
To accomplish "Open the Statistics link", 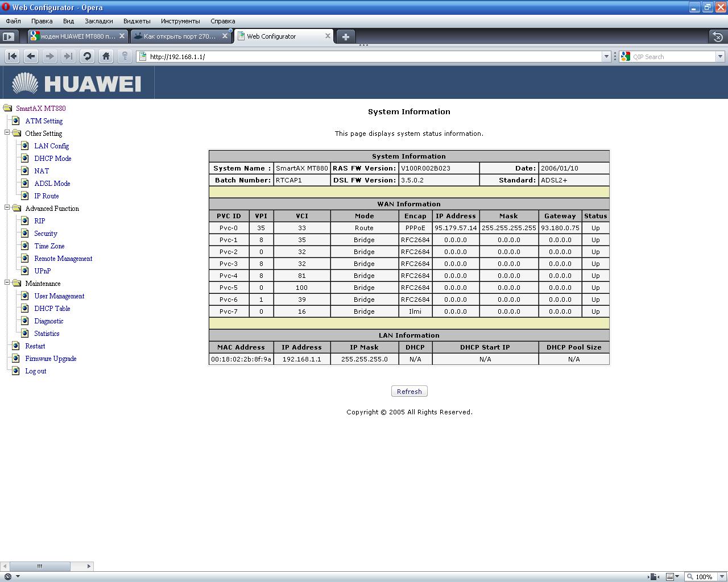I will [x=47, y=333].
